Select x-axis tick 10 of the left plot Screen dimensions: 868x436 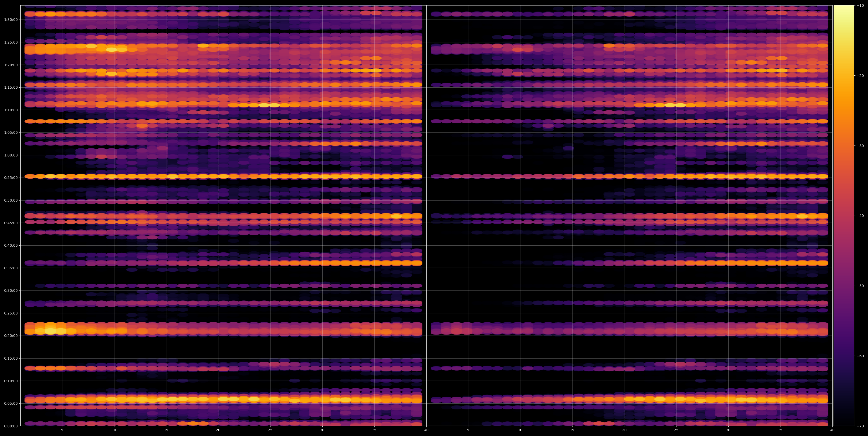(114, 430)
